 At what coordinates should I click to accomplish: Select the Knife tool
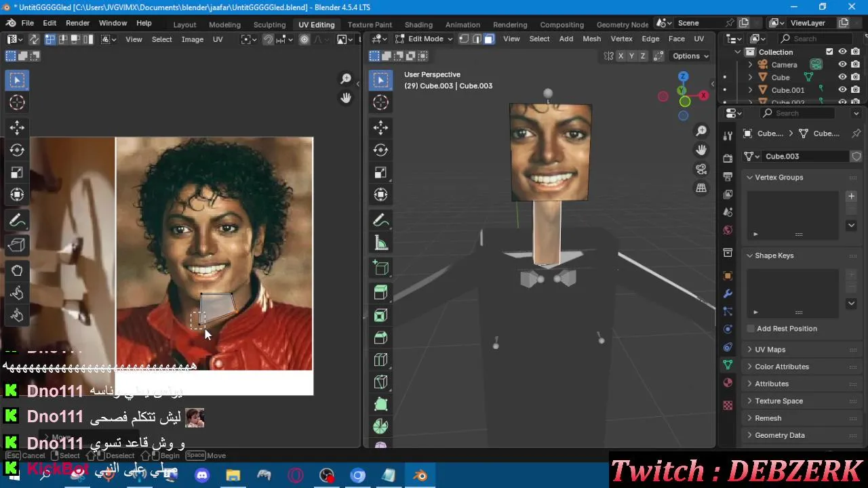(380, 382)
